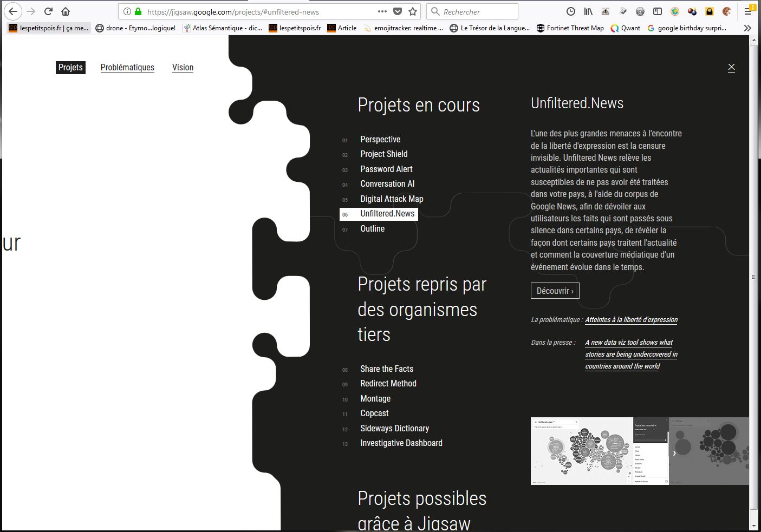Select the Digital Attack Map project
Image resolution: width=761 pixels, height=532 pixels.
click(x=392, y=199)
